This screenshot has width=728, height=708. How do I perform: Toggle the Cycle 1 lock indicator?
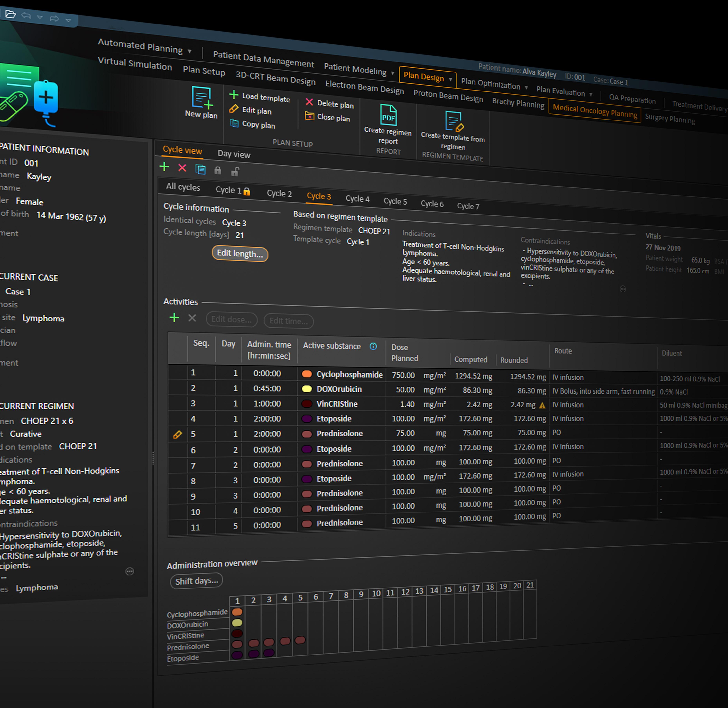(247, 192)
